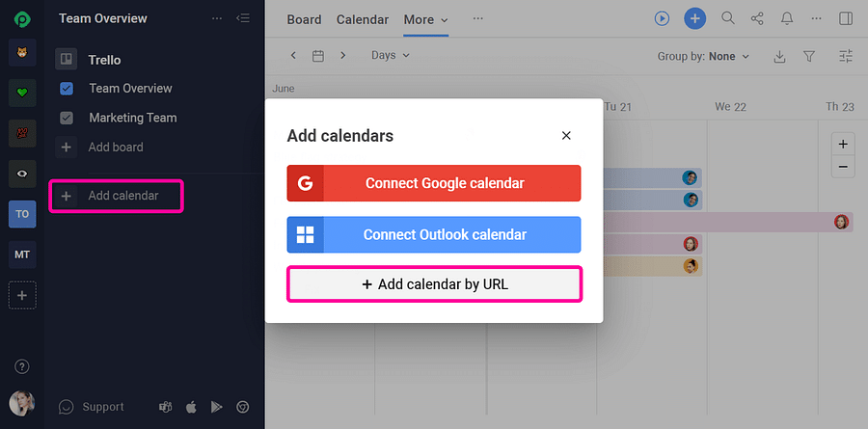Screen dimensions: 868x429
Task: Click the play timer icon in the top bar
Action: point(662,19)
